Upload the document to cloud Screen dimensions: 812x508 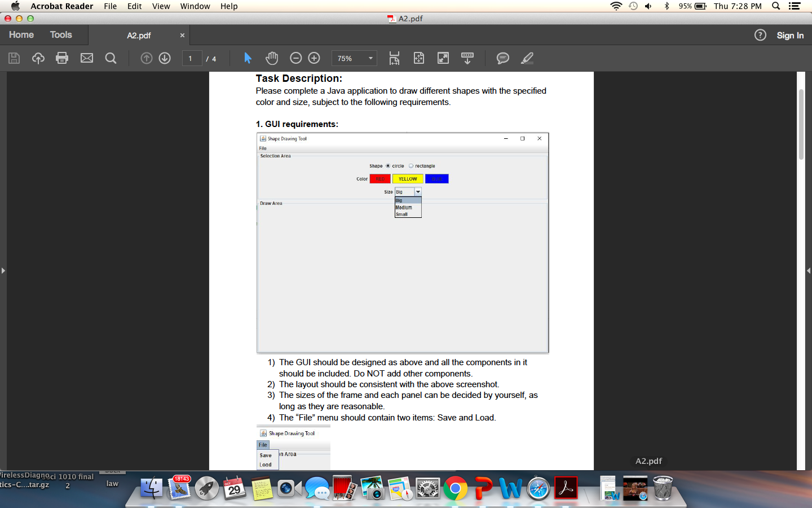click(x=38, y=58)
